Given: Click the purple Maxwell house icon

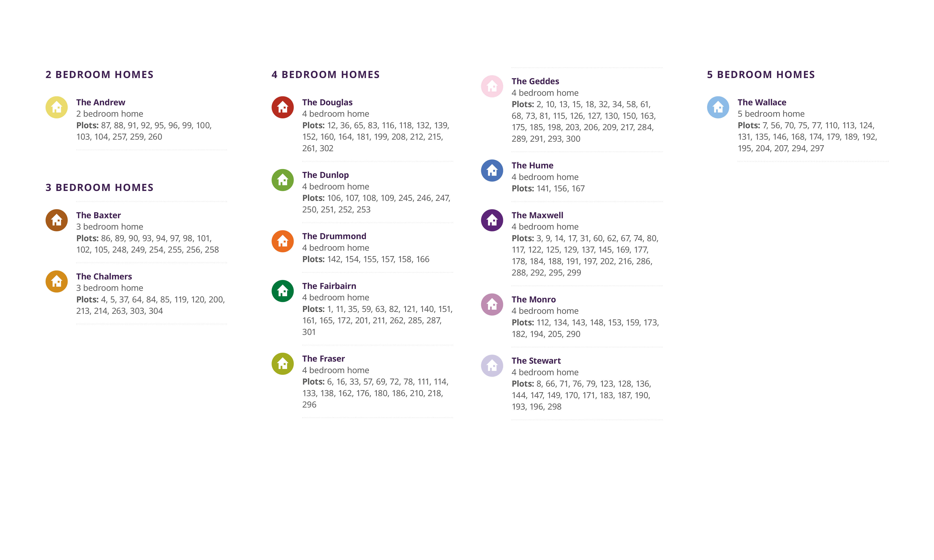Looking at the screenshot, I should (x=492, y=220).
